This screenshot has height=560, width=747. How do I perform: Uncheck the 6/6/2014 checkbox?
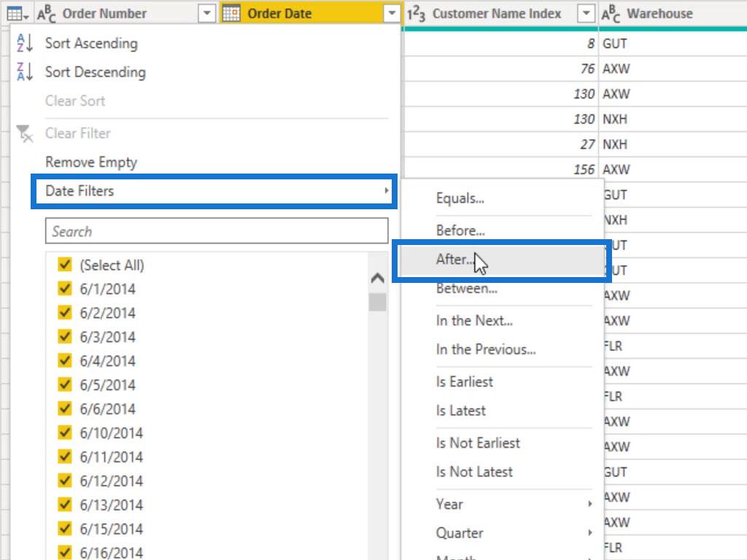64,408
